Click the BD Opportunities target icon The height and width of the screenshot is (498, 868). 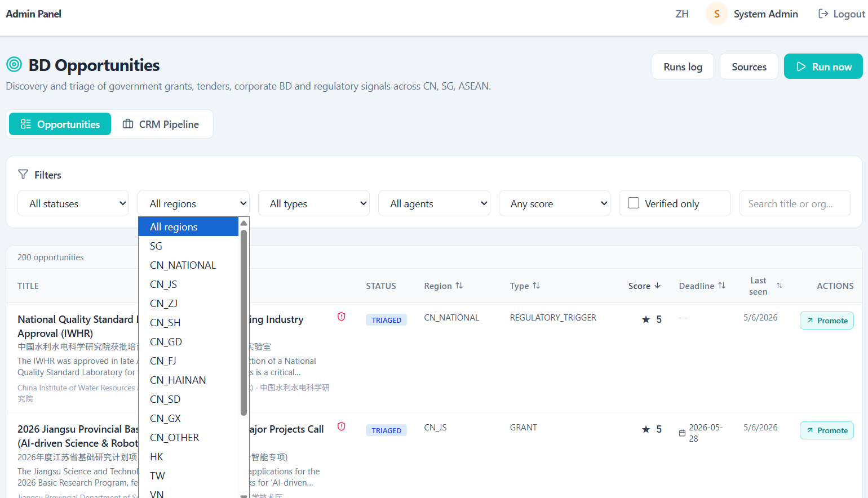pyautogui.click(x=14, y=65)
